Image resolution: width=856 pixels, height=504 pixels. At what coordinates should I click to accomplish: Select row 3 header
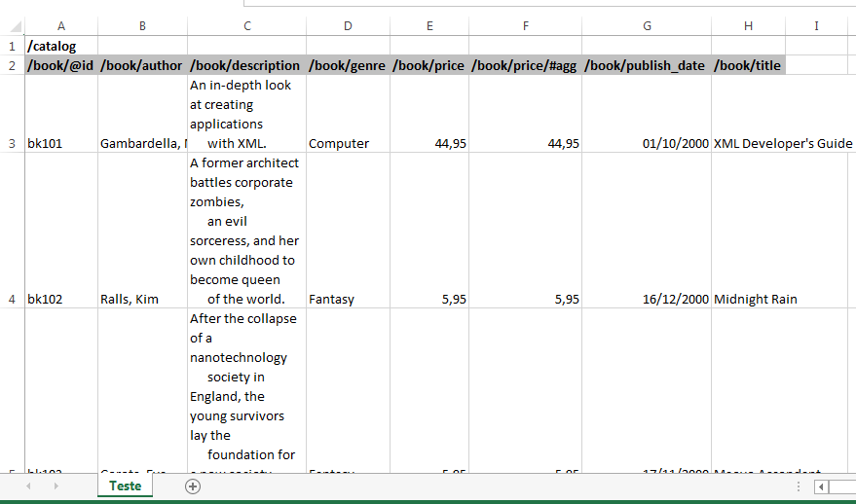tap(12, 143)
